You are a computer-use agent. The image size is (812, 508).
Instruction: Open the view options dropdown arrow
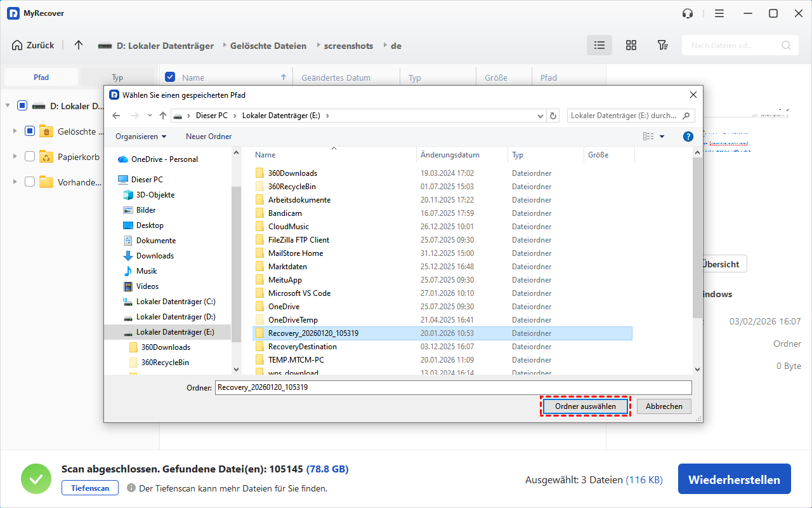pos(662,137)
